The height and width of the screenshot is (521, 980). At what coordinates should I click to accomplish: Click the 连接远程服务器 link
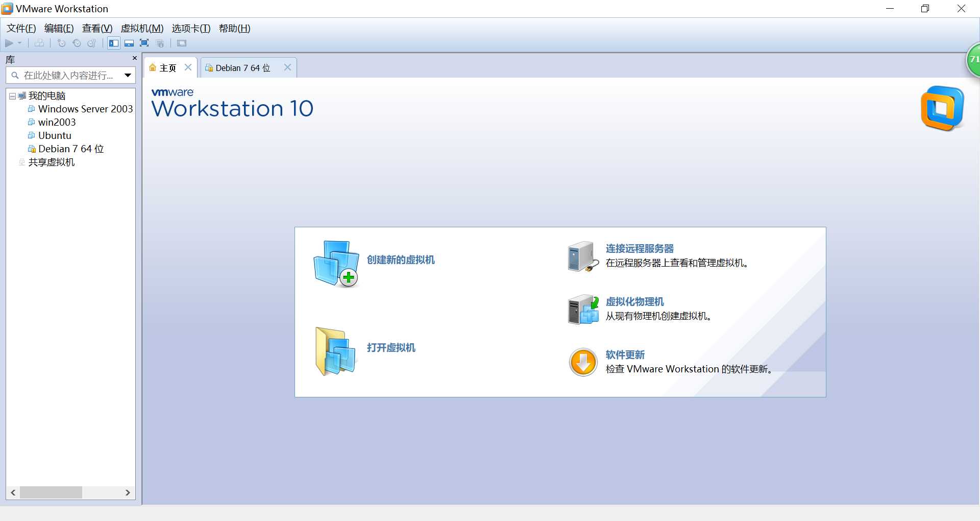[x=640, y=249]
